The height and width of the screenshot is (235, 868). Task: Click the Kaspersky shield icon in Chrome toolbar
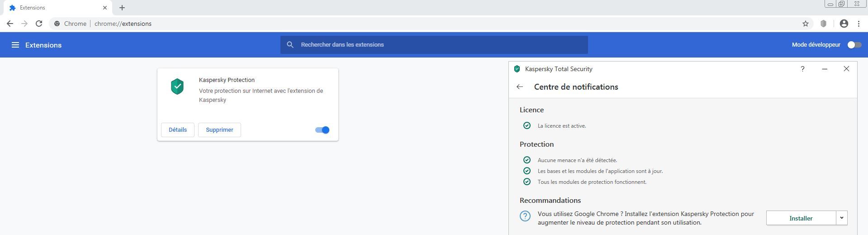tap(824, 24)
